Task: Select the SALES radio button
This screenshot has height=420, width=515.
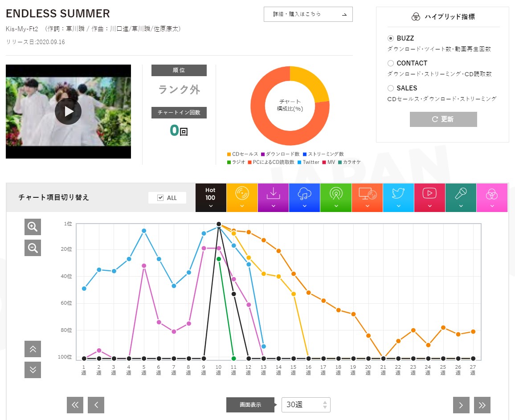Action: (x=391, y=88)
